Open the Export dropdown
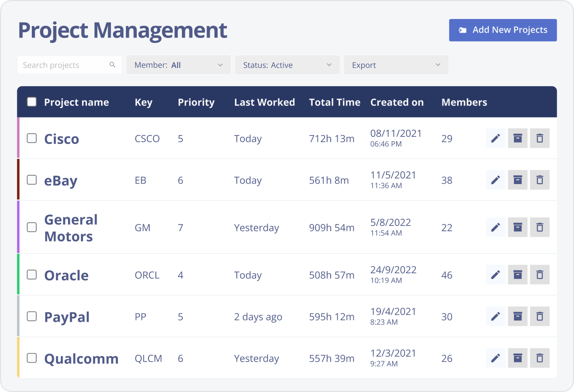Screen dimensions: 574x392 point(396,64)
